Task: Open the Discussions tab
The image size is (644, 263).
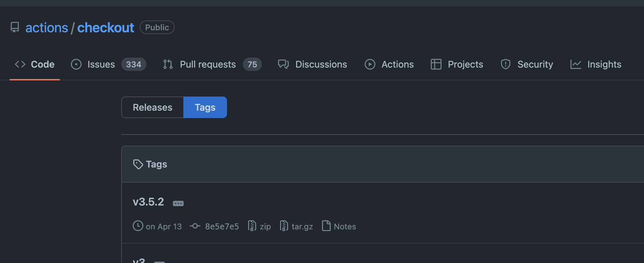Action: coord(312,64)
